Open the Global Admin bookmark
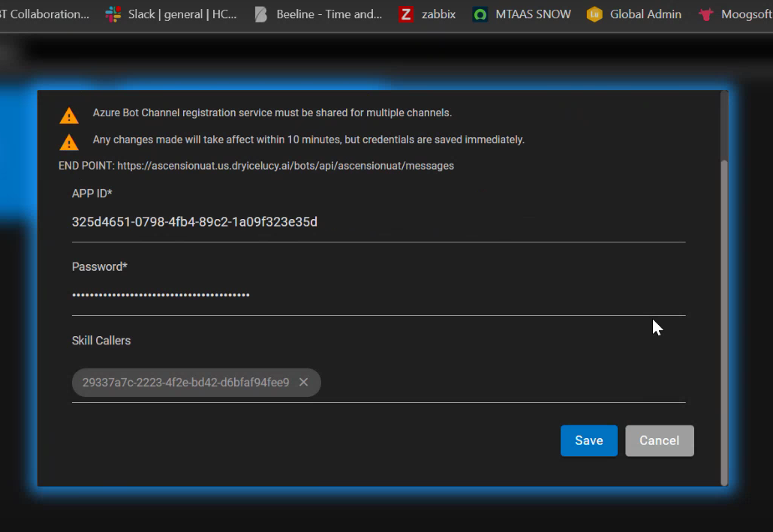Viewport: 773px width, 532px height. (634, 14)
